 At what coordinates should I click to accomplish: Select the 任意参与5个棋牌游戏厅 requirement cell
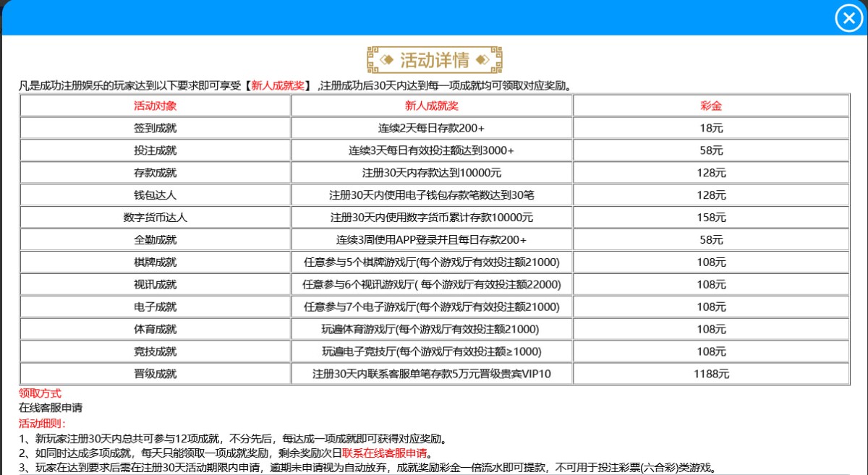point(432,262)
